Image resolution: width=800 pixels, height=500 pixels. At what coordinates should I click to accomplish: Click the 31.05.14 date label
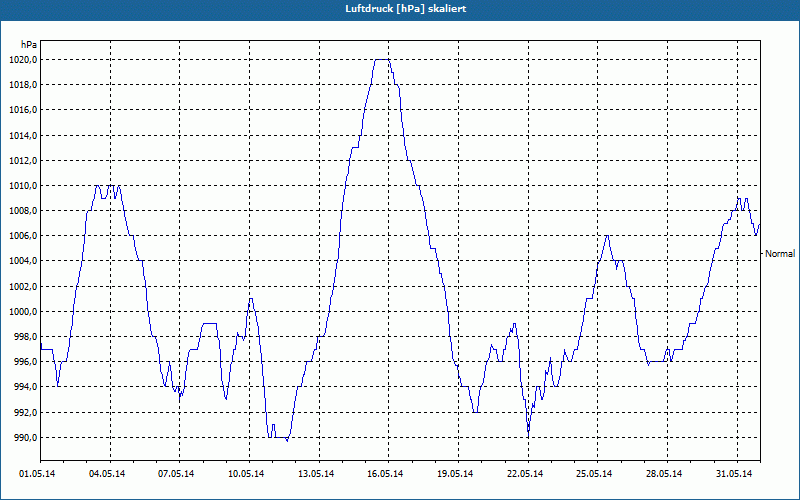click(x=734, y=474)
